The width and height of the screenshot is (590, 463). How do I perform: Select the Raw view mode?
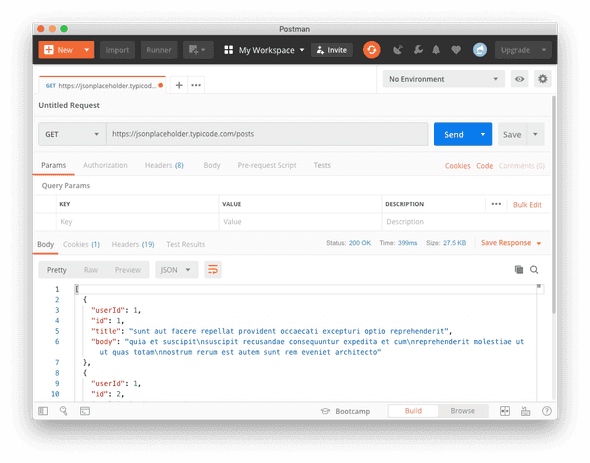[x=91, y=270]
